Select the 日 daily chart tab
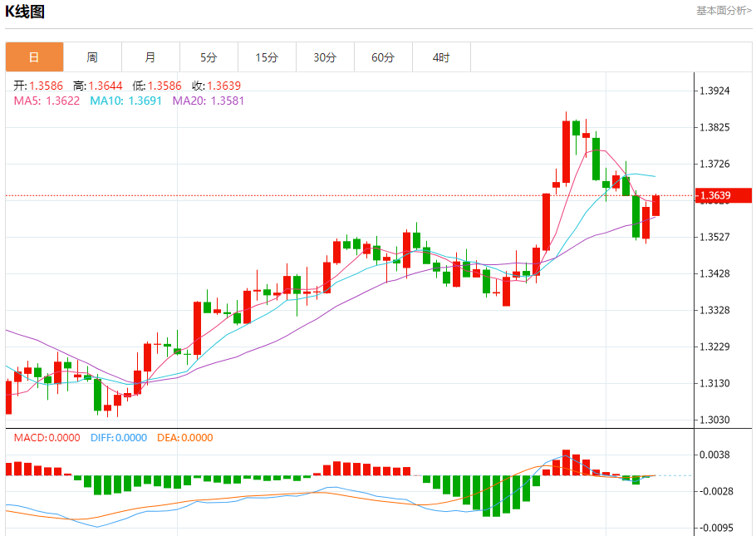The width and height of the screenshot is (756, 536). point(34,57)
